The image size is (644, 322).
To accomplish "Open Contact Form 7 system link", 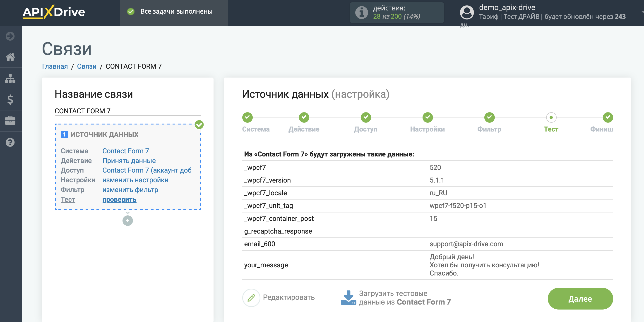I will [125, 151].
